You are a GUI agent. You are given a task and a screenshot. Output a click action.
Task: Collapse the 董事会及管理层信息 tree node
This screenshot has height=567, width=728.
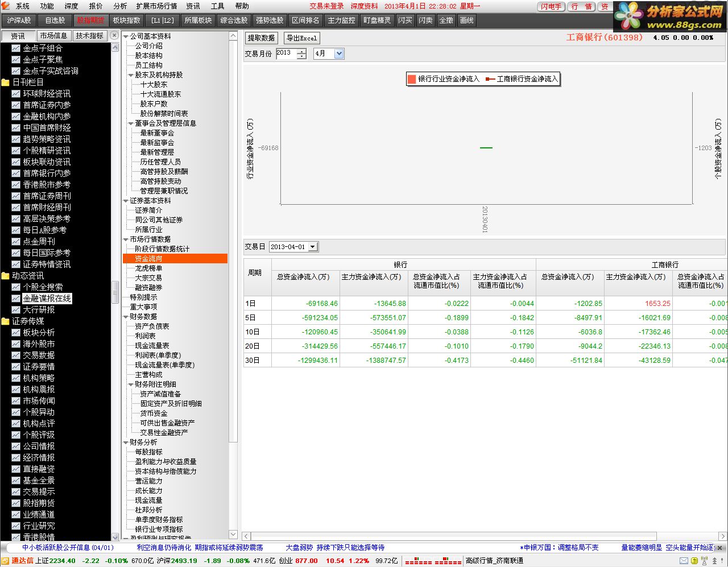pyautogui.click(x=131, y=123)
